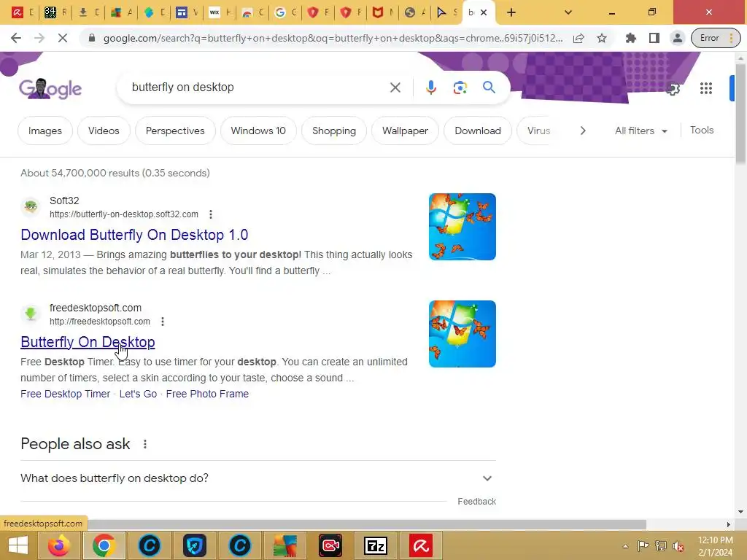Open the AVG icon on the taskbar
This screenshot has width=747, height=560.
click(x=285, y=545)
